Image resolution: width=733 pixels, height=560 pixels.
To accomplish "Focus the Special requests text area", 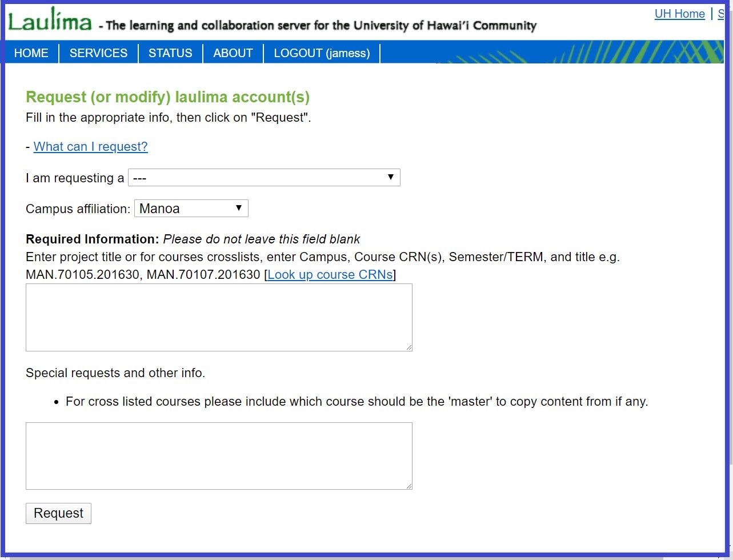I will tap(219, 455).
